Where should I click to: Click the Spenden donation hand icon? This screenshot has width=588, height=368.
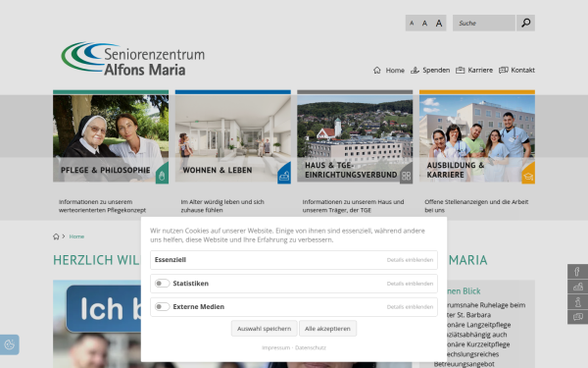point(415,71)
